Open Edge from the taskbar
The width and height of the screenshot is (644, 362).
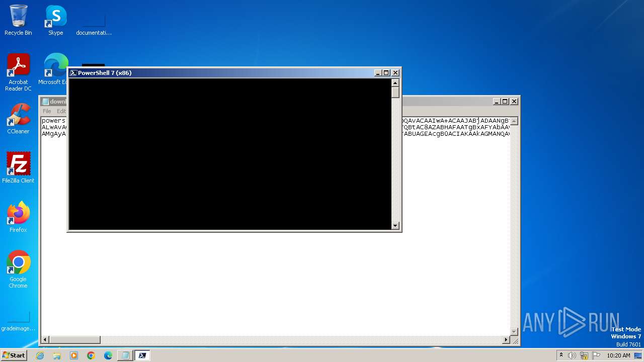coord(108,355)
